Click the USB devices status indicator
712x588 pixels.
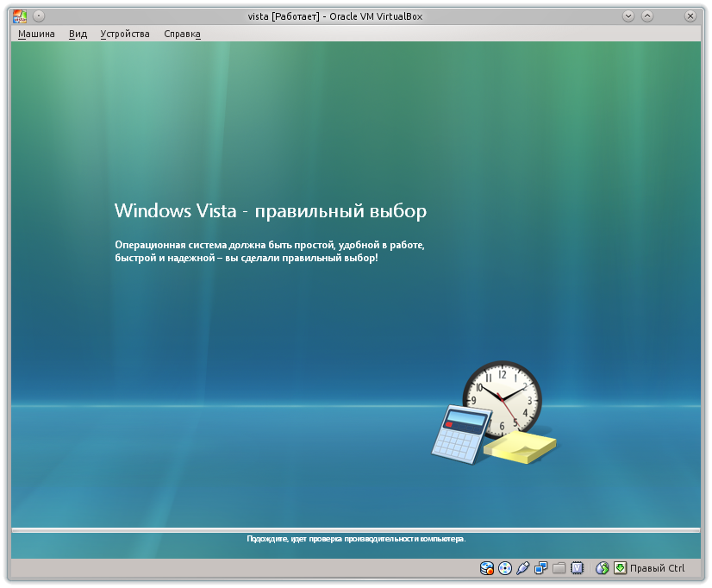522,568
